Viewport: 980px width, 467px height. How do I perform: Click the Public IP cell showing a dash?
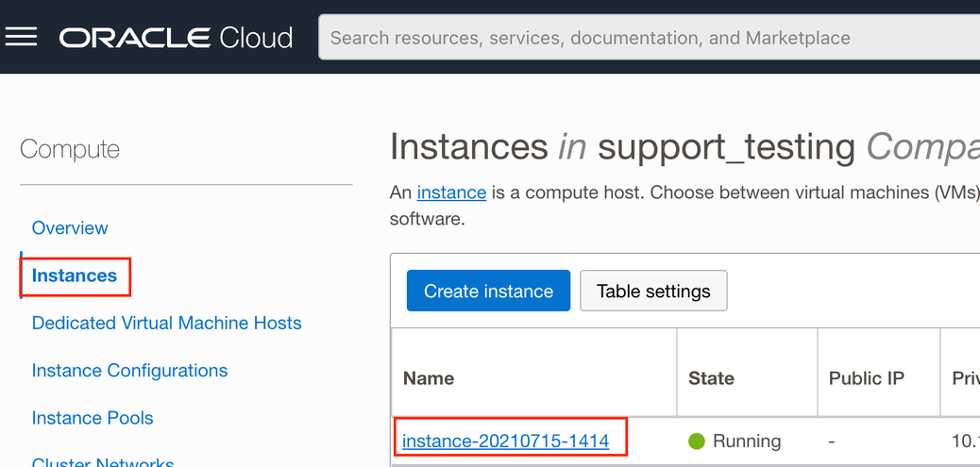(x=832, y=441)
